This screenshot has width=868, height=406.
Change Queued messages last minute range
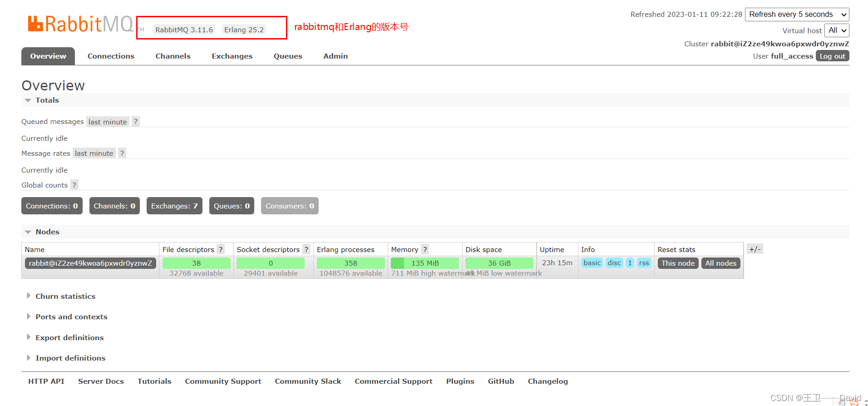(x=108, y=122)
